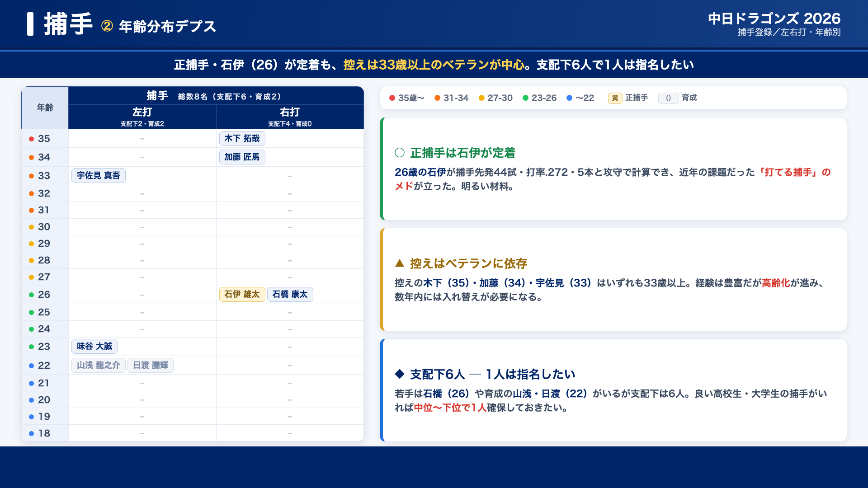Click the red dot beside 35歳〜 legend
868x488 pixels.
[392, 98]
